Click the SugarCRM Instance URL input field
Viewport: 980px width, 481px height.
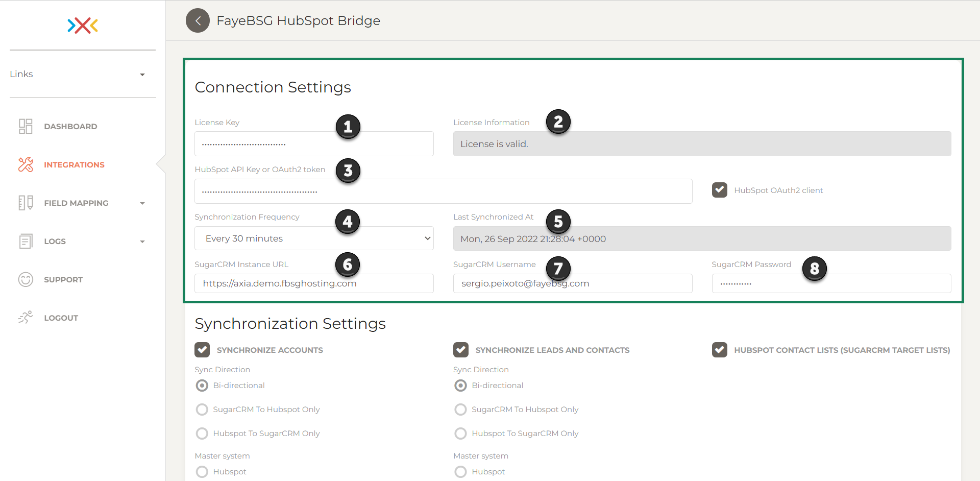(x=313, y=283)
